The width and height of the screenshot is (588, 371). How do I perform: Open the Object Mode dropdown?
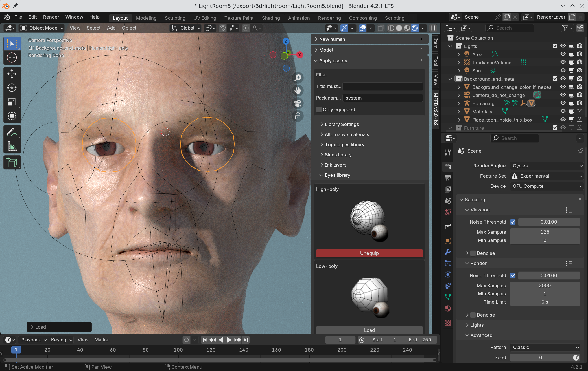pyautogui.click(x=42, y=28)
